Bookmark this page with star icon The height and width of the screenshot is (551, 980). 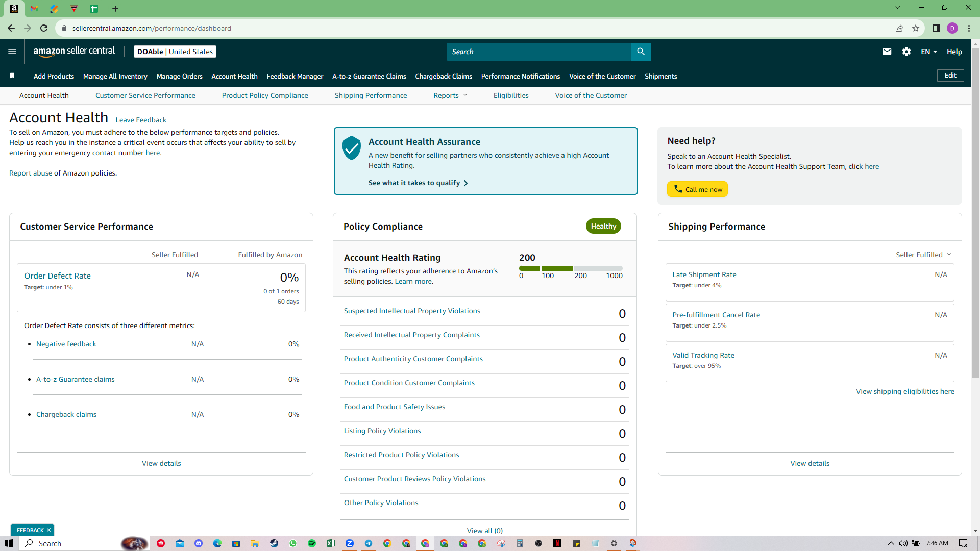click(x=916, y=28)
